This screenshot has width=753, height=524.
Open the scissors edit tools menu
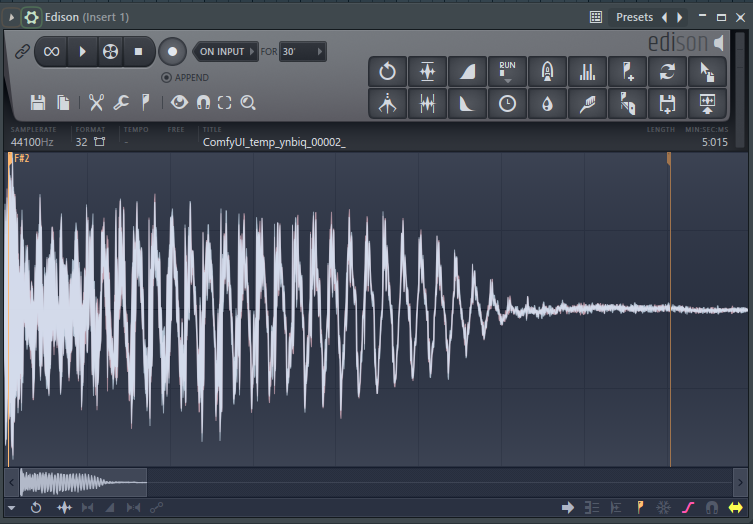(96, 102)
